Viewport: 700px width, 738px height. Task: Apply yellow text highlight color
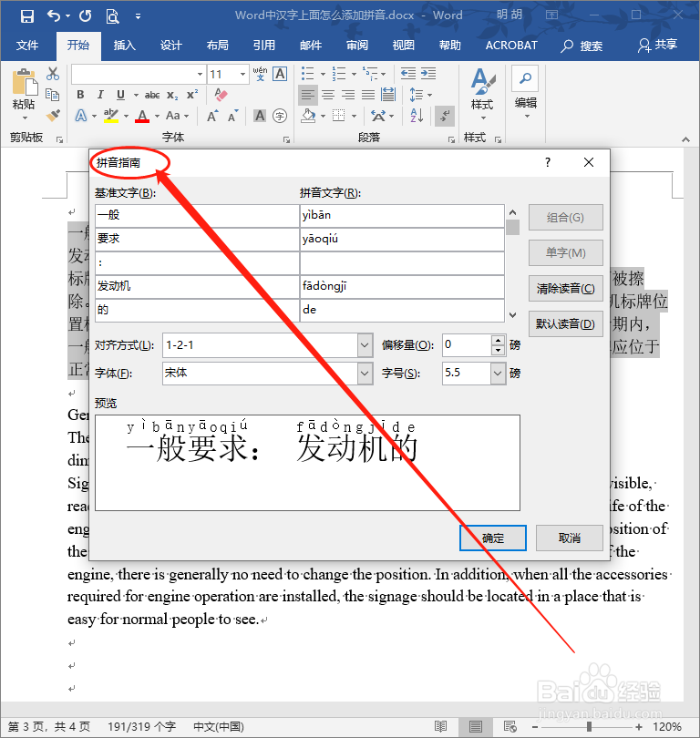coord(111,116)
